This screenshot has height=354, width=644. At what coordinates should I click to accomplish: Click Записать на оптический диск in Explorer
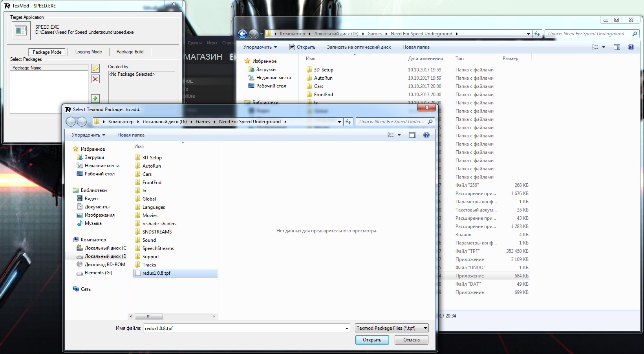coord(359,47)
